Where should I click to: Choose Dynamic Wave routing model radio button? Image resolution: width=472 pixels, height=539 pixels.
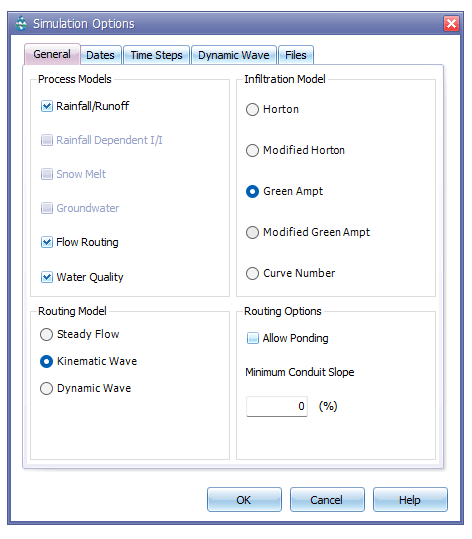pos(46,389)
